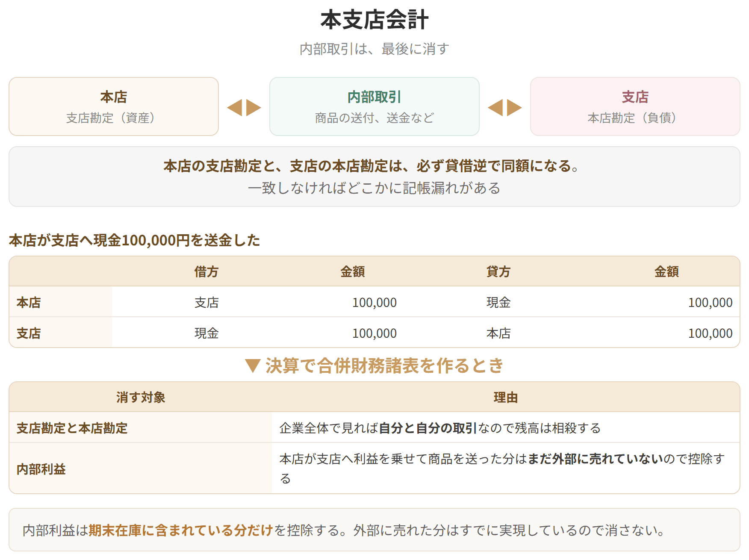Click the 本店 credit cell in 支店 row
This screenshot has width=749, height=560.
pyautogui.click(x=498, y=333)
